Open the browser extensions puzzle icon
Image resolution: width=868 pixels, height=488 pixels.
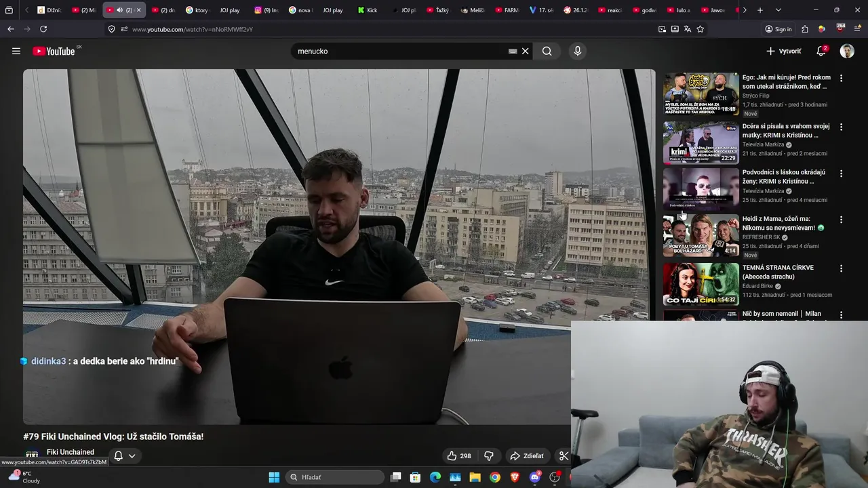tap(805, 29)
